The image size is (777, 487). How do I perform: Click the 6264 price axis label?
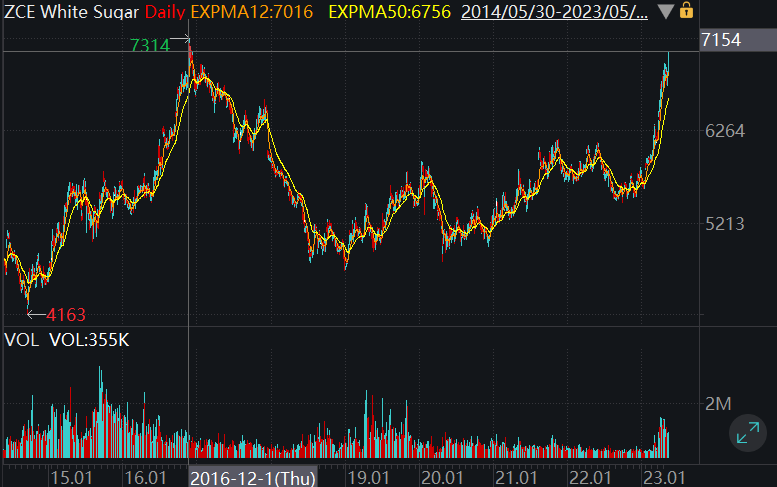(x=724, y=131)
